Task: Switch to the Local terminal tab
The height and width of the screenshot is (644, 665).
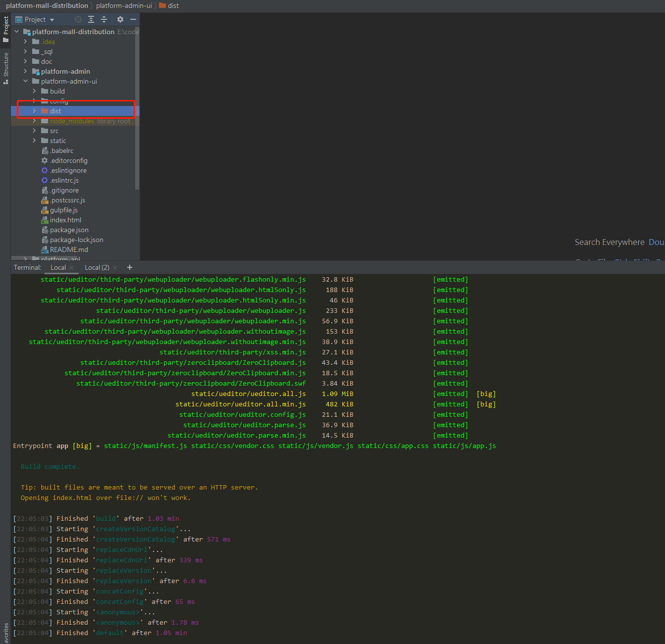Action: coord(58,267)
